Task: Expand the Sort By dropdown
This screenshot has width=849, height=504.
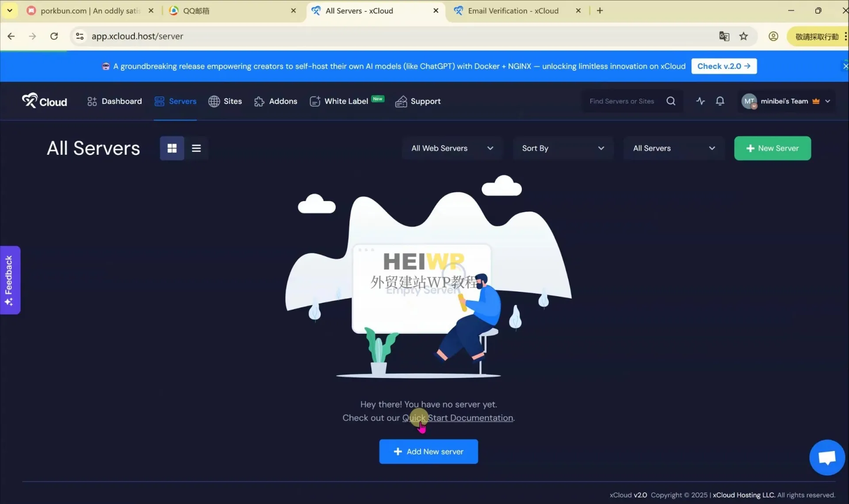Action: [x=562, y=148]
